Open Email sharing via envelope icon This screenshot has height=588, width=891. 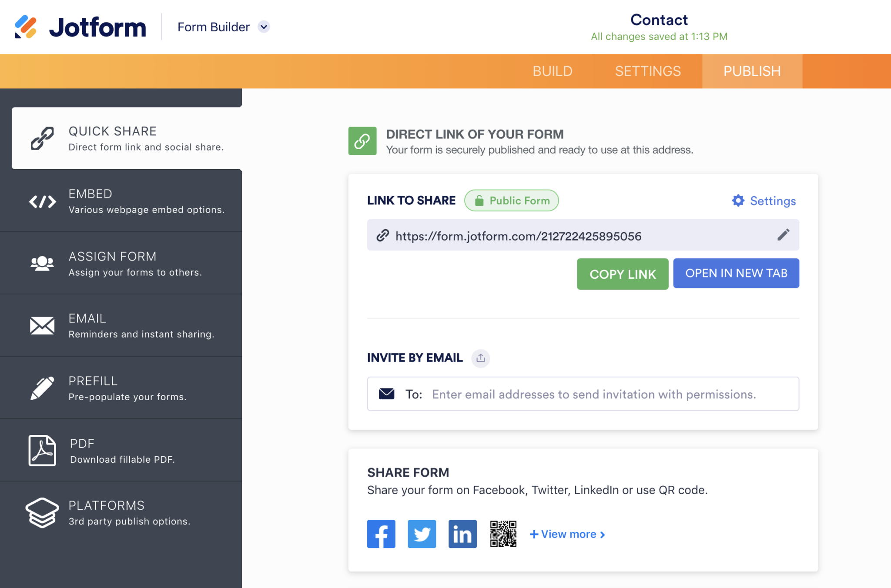(42, 325)
